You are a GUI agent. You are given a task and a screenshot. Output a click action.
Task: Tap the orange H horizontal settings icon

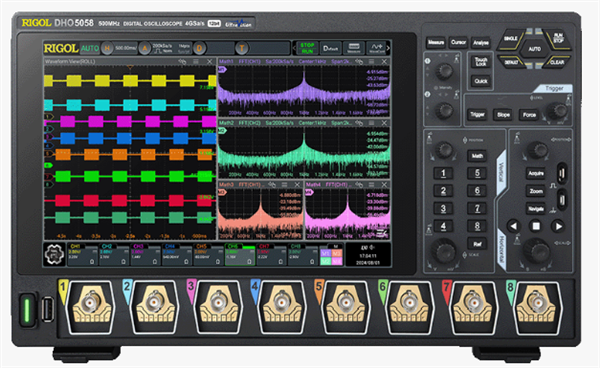coord(108,48)
